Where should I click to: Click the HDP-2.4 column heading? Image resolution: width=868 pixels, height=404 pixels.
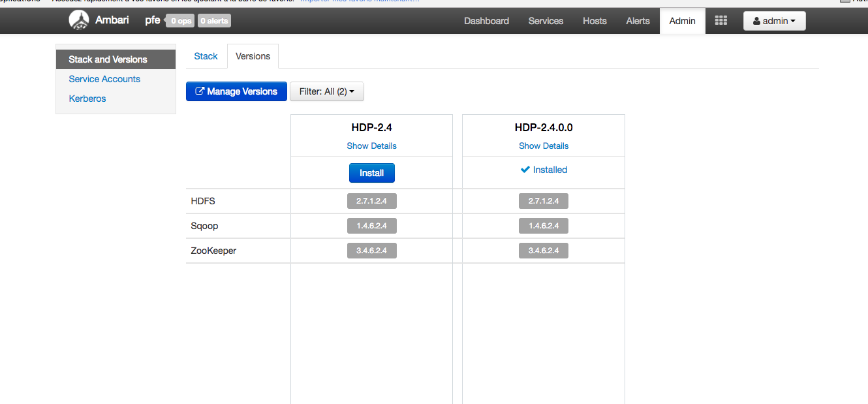click(x=371, y=127)
